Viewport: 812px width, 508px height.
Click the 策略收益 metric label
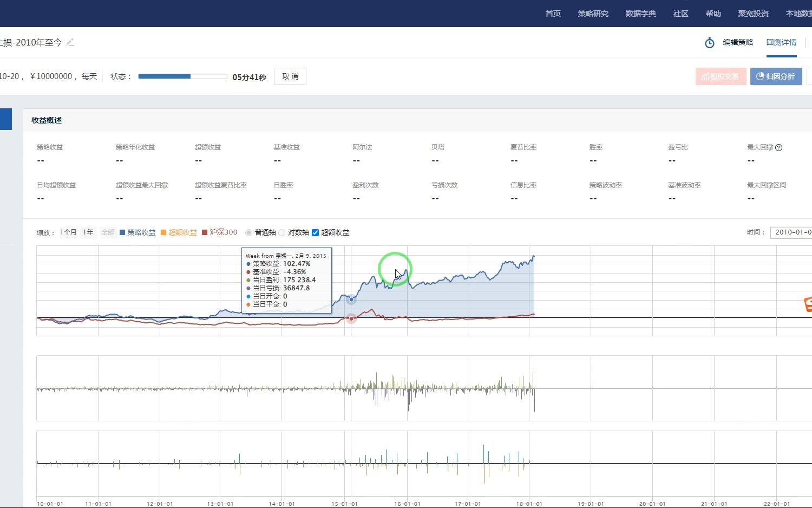tap(50, 147)
